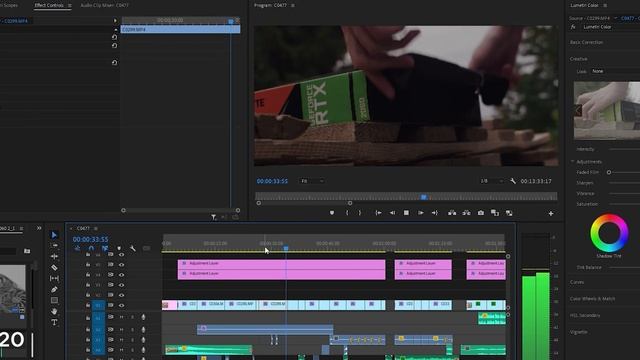Viewport: 640px width, 360px height.
Task: Click the timeline captions track icon
Action: pyautogui.click(x=146, y=248)
